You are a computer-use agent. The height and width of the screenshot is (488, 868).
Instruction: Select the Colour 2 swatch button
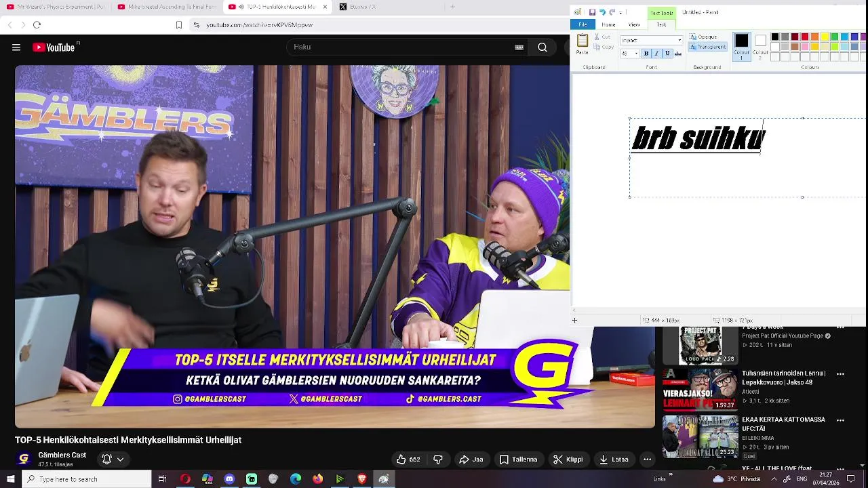760,46
